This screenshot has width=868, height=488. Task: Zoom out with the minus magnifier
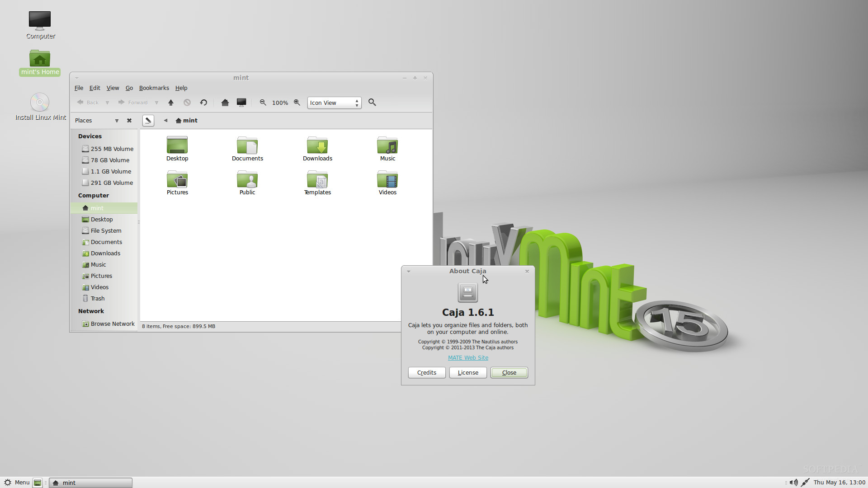pyautogui.click(x=263, y=103)
